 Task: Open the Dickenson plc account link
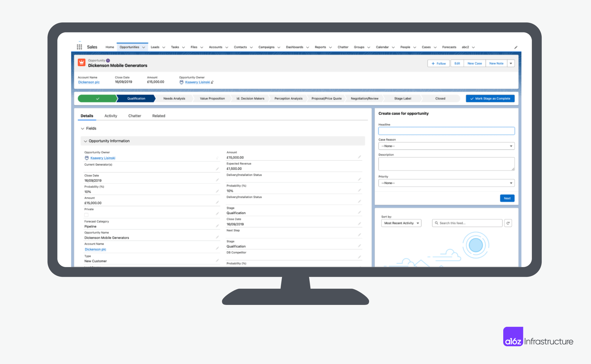(x=89, y=82)
